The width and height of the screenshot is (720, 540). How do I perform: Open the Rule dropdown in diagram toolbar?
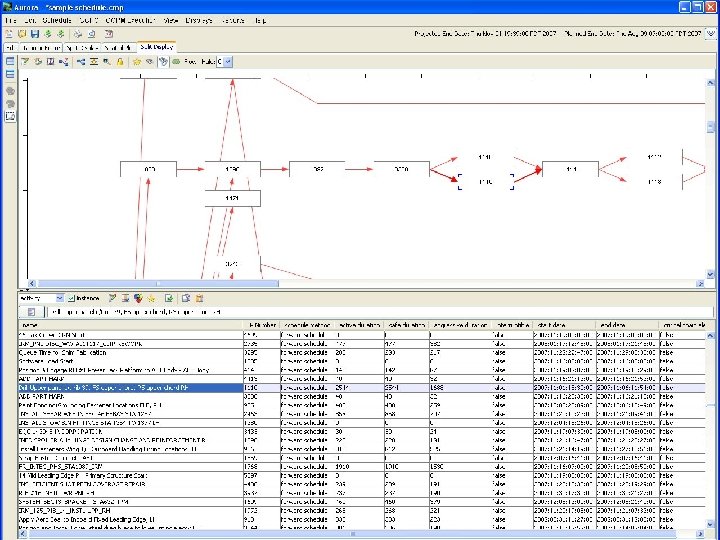(228, 61)
